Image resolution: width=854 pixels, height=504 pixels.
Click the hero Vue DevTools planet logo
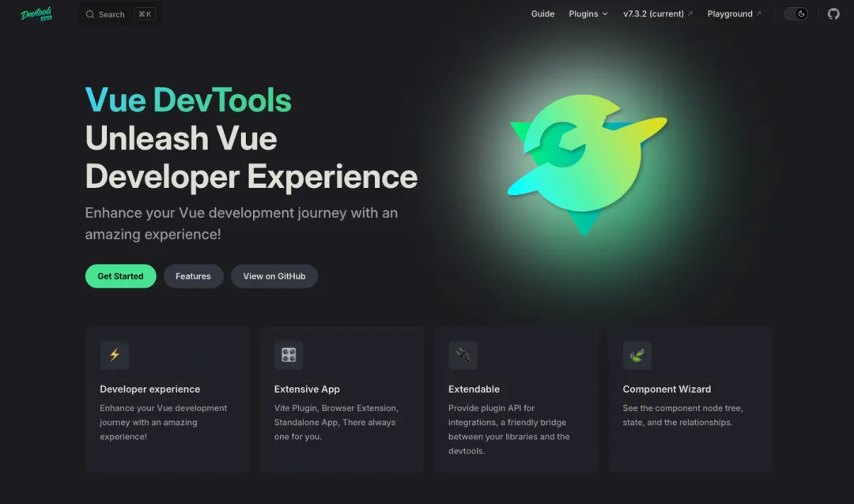click(x=587, y=164)
